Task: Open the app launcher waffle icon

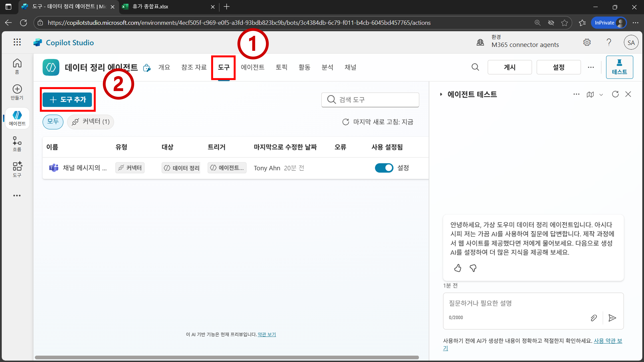Action: coord(17,42)
